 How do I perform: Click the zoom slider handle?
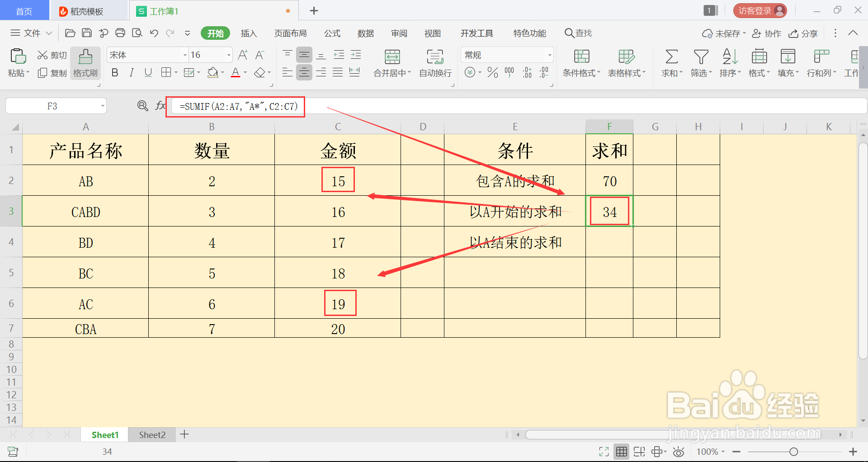(793, 452)
